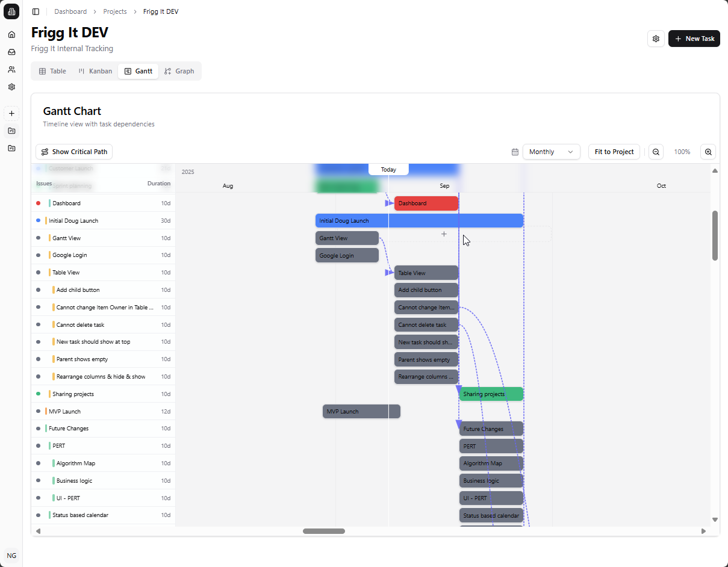Click the zoom out magnifier icon
The height and width of the screenshot is (567, 728).
point(656,152)
